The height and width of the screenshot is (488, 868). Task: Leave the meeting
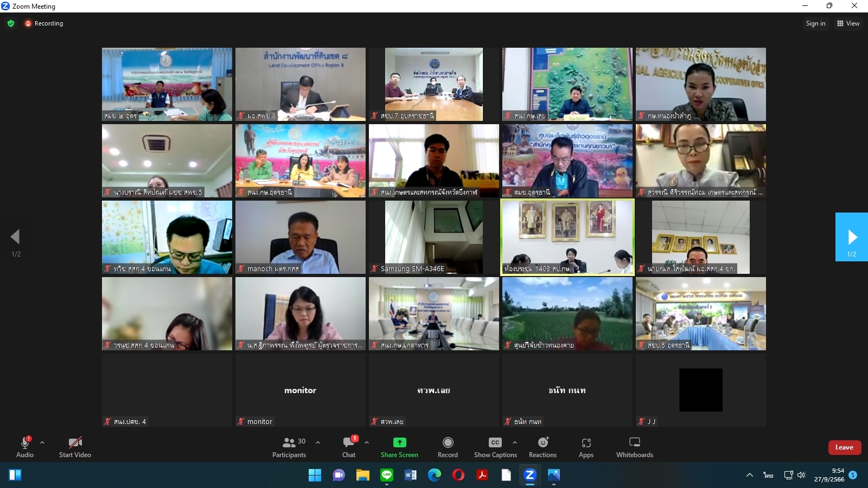click(845, 447)
